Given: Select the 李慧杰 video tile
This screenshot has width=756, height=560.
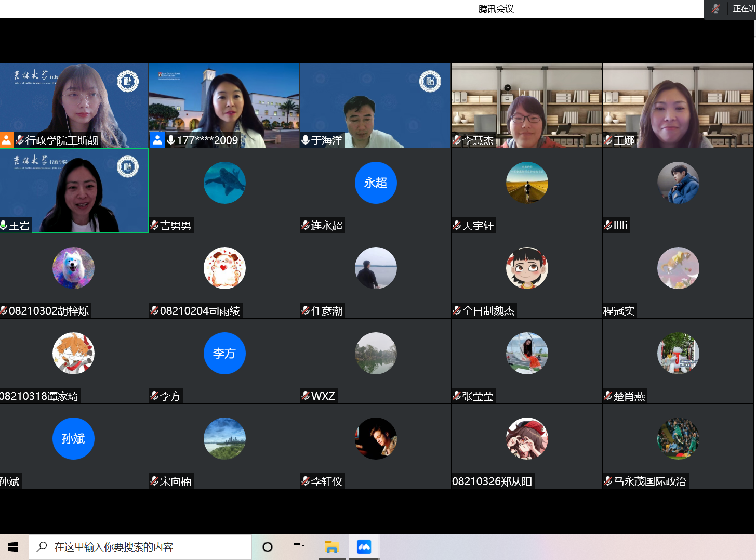Looking at the screenshot, I should 526,106.
